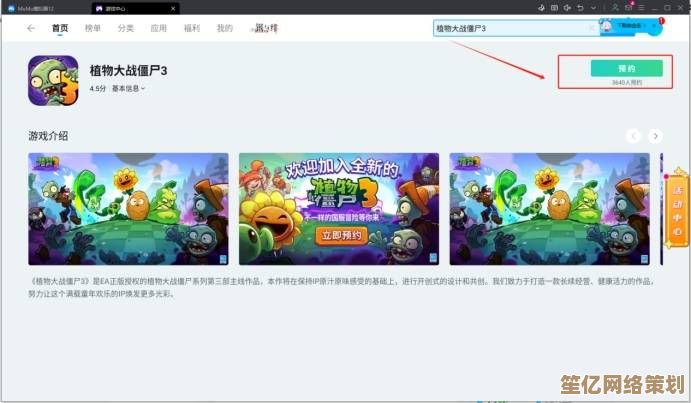Click the 游戏介绍 section heading
Image resolution: width=691 pixels, height=403 pixels.
(48, 136)
